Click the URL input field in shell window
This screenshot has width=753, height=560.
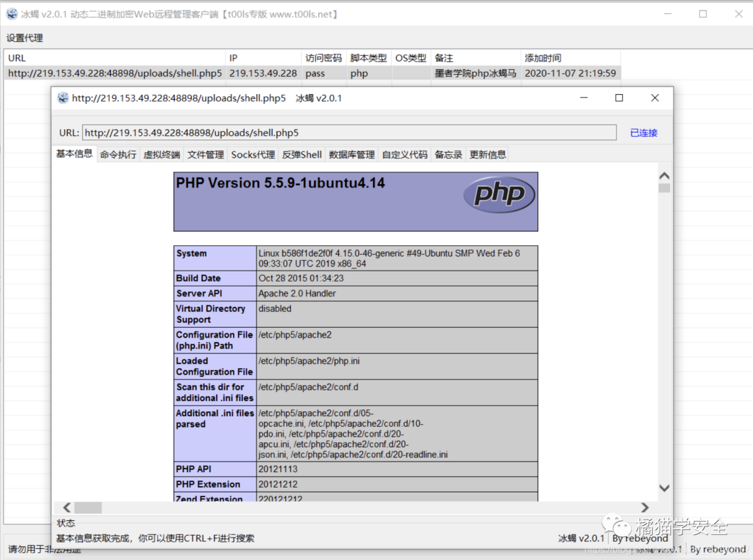tap(349, 133)
